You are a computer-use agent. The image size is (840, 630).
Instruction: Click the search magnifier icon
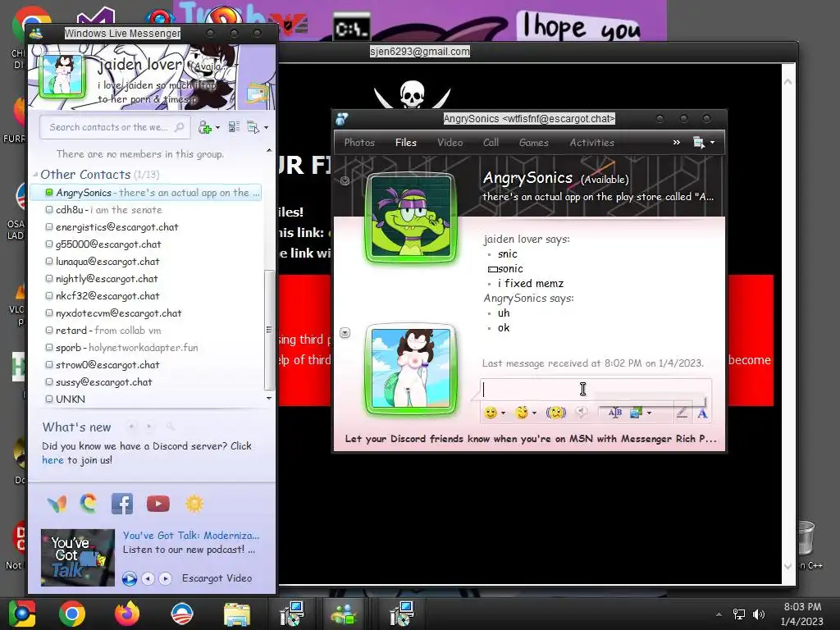tap(180, 127)
